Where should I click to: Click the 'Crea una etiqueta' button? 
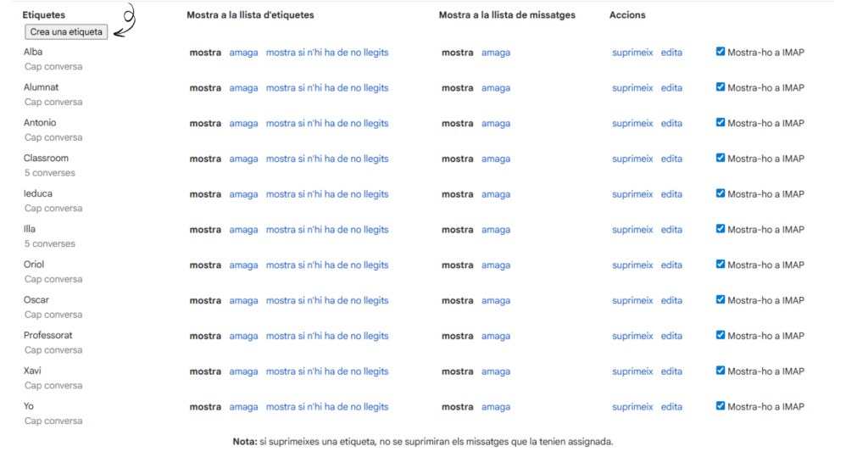[x=66, y=32]
